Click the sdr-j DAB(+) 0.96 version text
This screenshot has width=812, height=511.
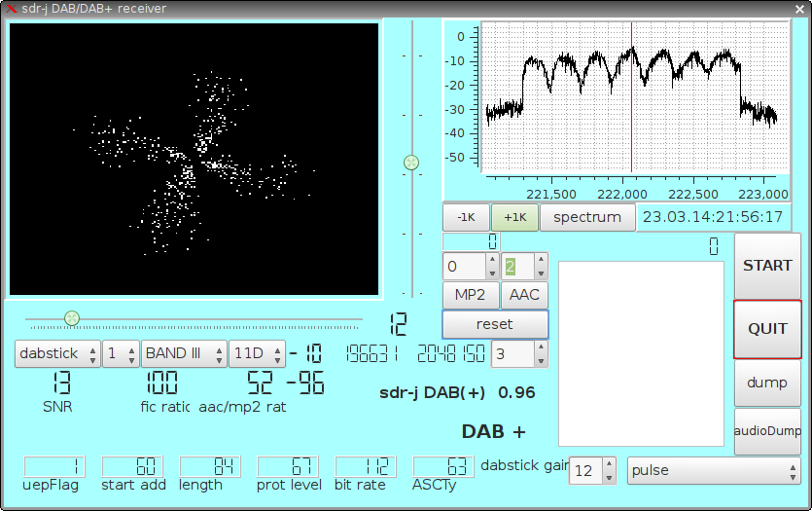pos(457,393)
